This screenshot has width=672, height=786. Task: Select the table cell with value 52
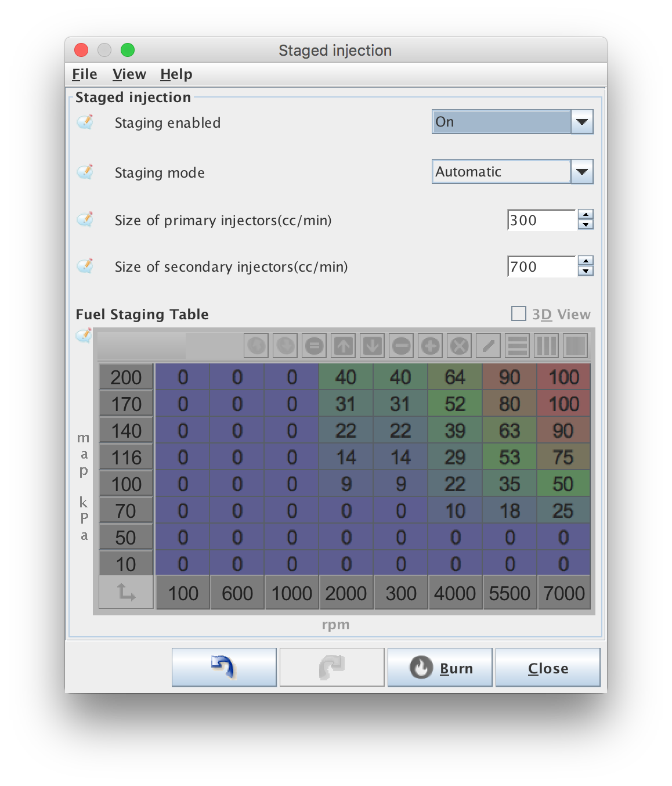point(455,404)
